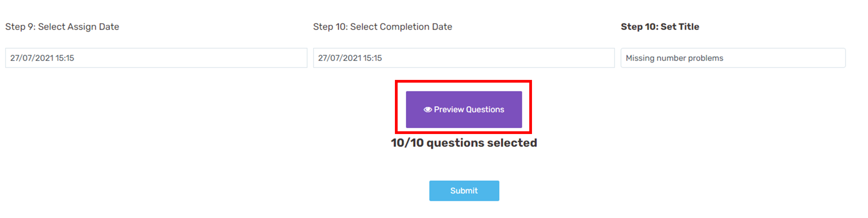This screenshot has height=218, width=868.
Task: Focus the Select Completion Date input field
Action: 464,58
